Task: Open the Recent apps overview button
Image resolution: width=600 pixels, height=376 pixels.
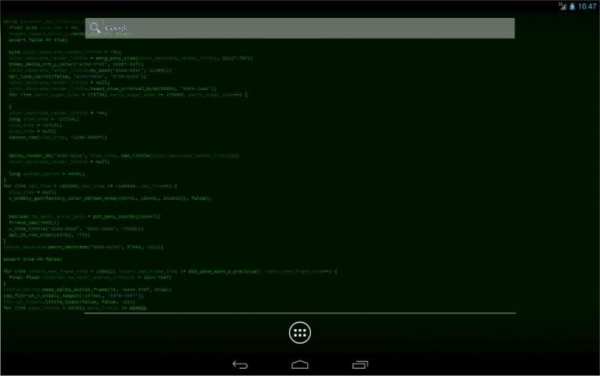Action: pyautogui.click(x=360, y=365)
